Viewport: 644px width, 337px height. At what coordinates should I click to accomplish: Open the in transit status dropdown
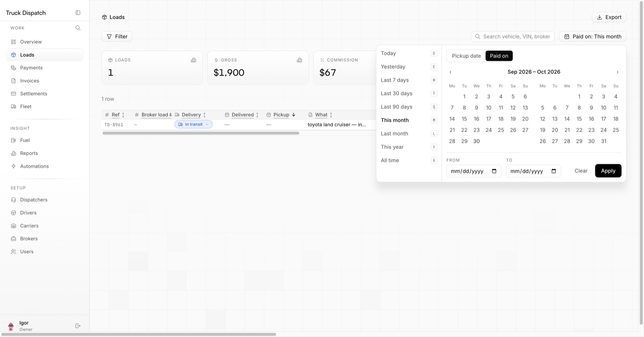pyautogui.click(x=194, y=124)
